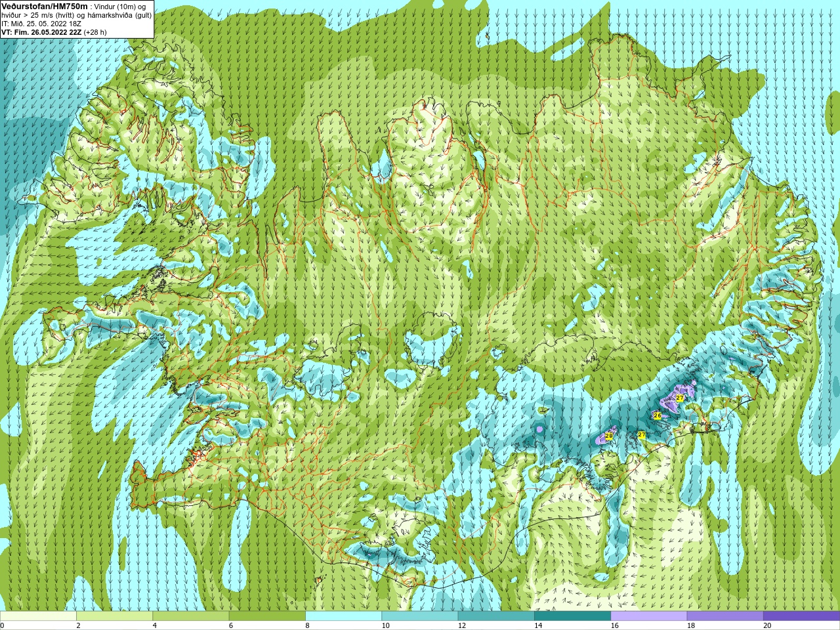
Task: Click the 'IT: Mið. 25. 05. 2022 18Z' line
Action: [x=41, y=24]
